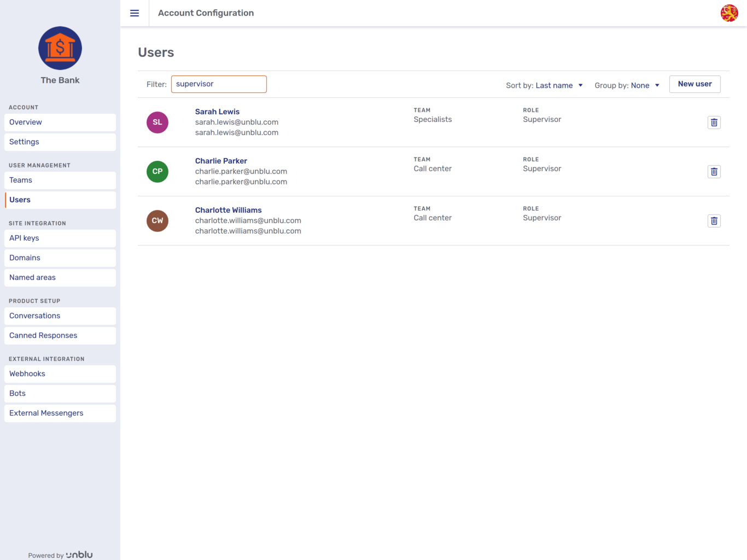The width and height of the screenshot is (747, 560).
Task: Open the Group by dropdown
Action: [x=644, y=85]
